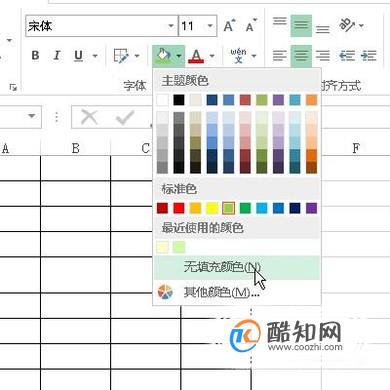Pick orange theme color in top row
Image resolution: width=390 pixels, height=390 pixels.
tap(311, 100)
